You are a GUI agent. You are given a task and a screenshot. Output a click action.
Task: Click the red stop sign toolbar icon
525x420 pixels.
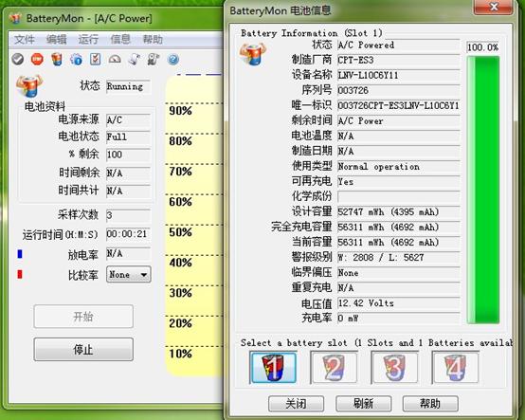[x=37, y=60]
